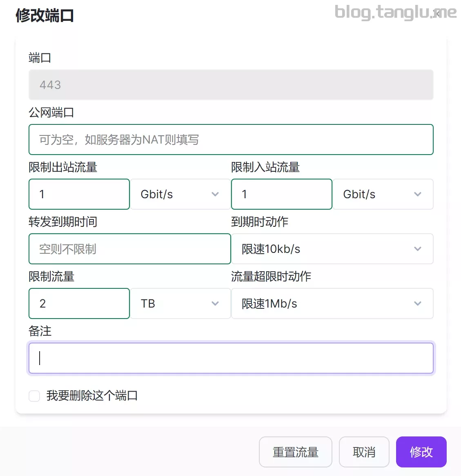Click the disabled 端口 field showing 443
This screenshot has width=461, height=476.
click(x=231, y=85)
